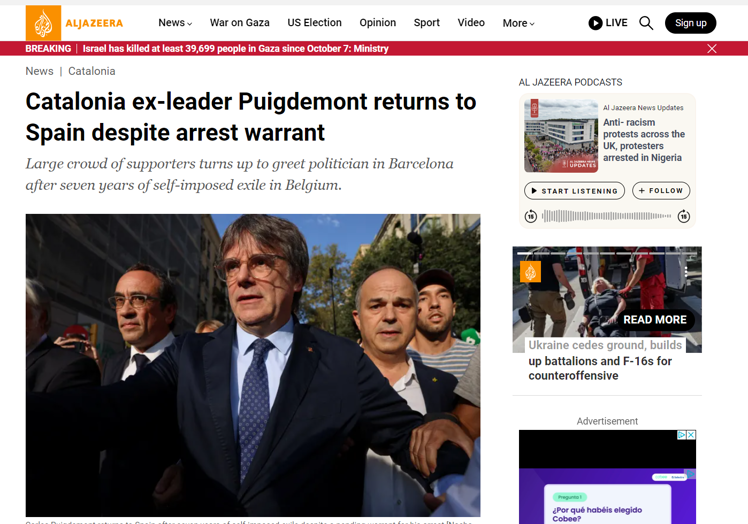
Task: Start listening to the podcast
Action: (x=574, y=191)
